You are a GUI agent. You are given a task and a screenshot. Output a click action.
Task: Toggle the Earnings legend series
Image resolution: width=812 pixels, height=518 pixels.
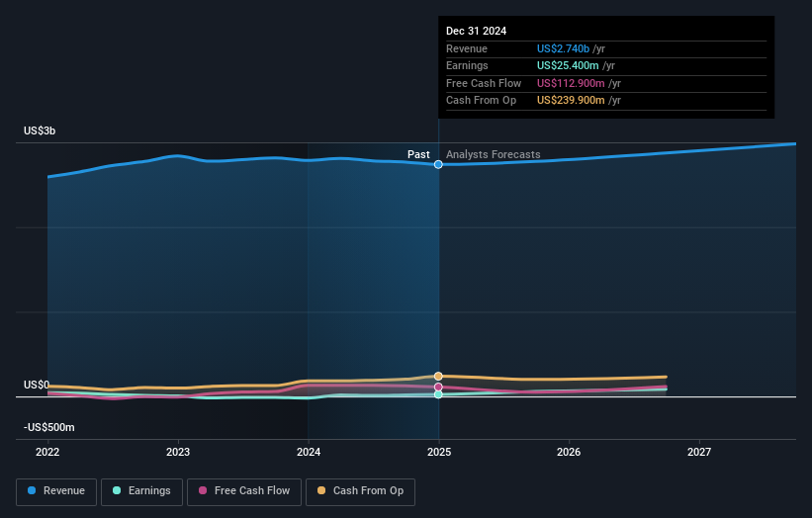[x=141, y=491]
